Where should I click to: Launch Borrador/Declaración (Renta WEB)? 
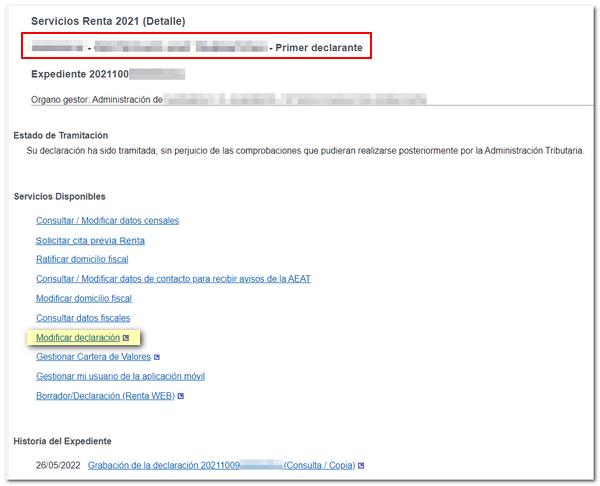pos(105,396)
